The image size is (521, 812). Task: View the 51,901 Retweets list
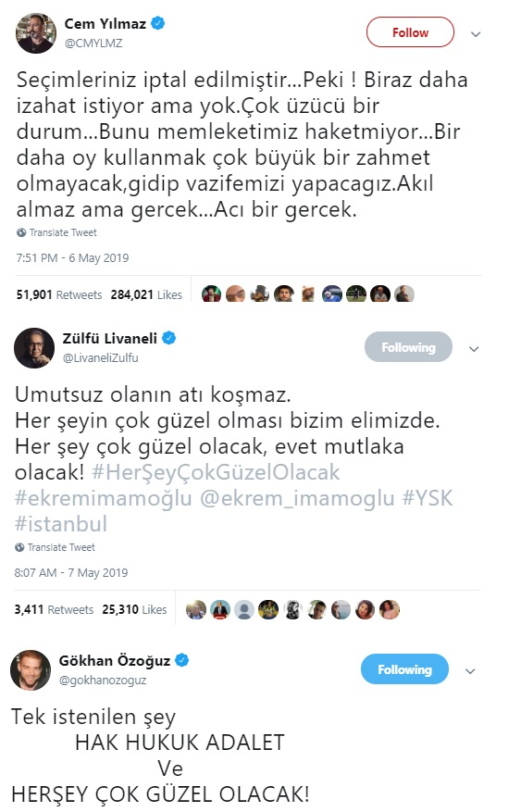point(59,294)
